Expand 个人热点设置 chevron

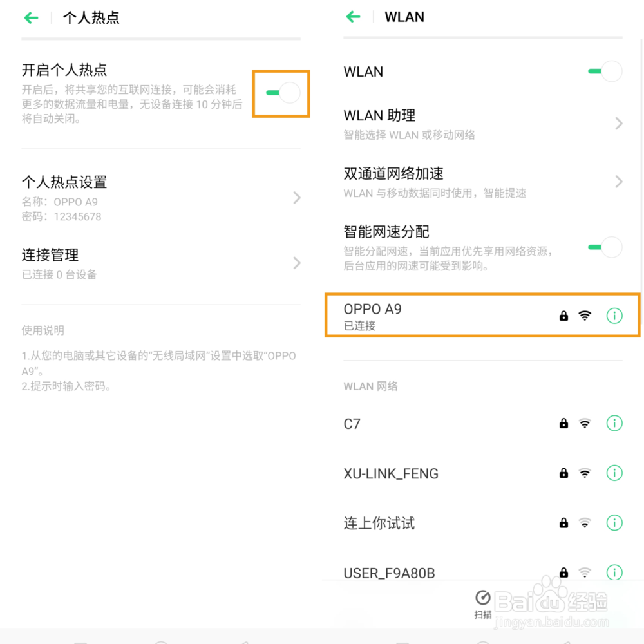(297, 198)
